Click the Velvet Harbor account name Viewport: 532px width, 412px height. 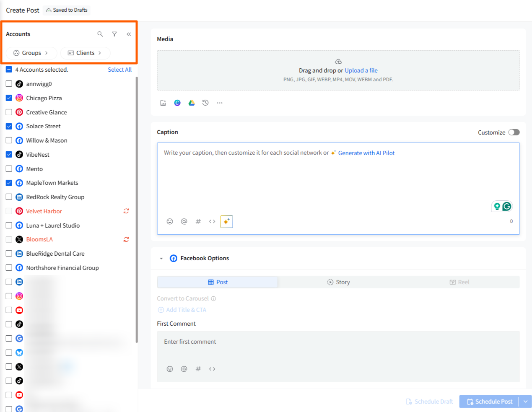point(44,211)
